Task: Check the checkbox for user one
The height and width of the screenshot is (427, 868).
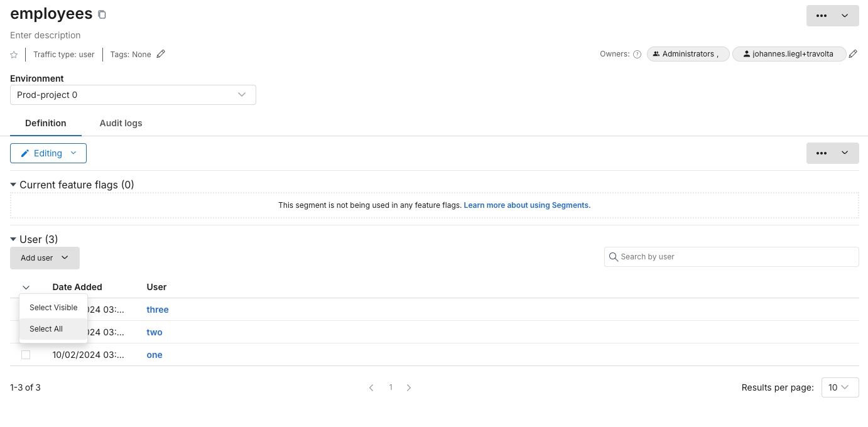Action: point(26,355)
